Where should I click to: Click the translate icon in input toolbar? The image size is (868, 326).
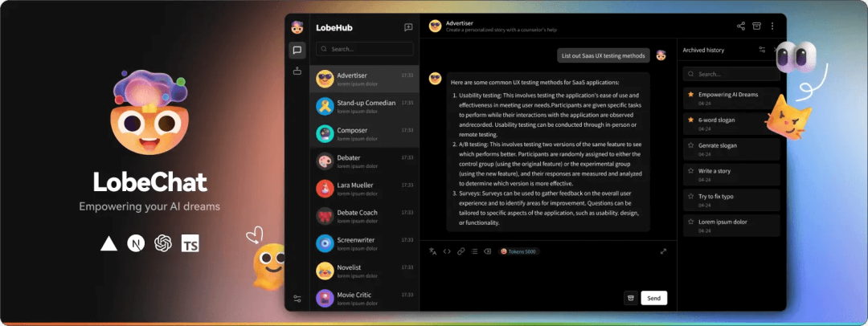(433, 251)
